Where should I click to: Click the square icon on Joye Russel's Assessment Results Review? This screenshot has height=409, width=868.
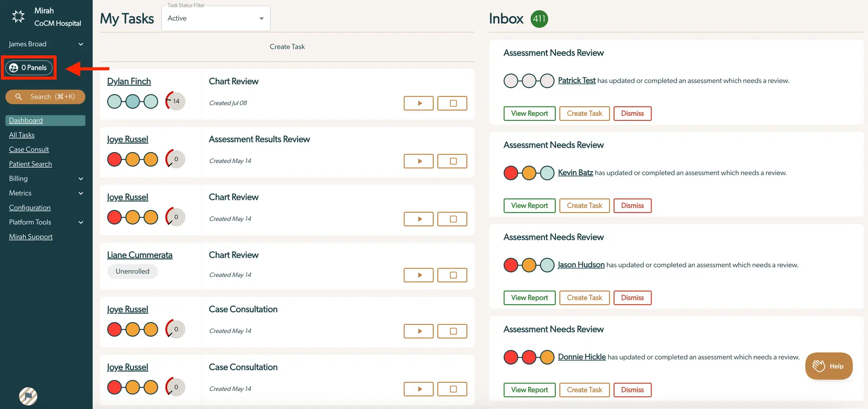click(452, 161)
